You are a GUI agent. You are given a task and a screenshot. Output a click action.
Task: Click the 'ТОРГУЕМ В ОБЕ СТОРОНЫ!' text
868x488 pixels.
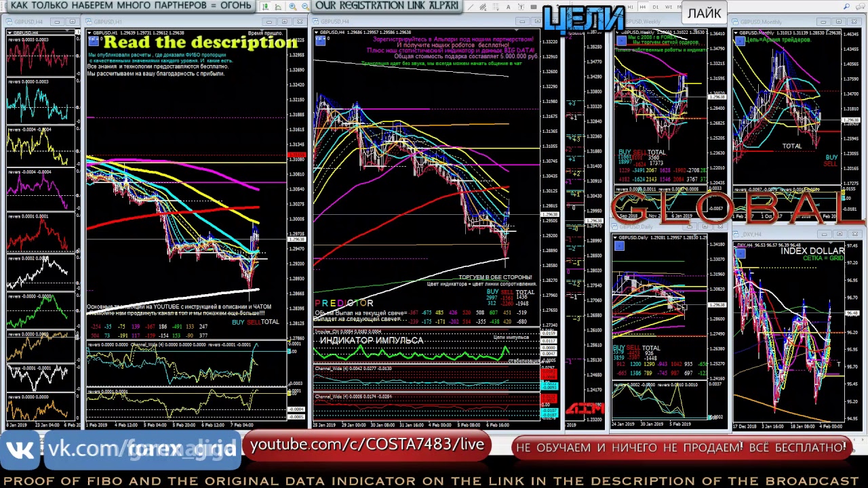(x=495, y=278)
